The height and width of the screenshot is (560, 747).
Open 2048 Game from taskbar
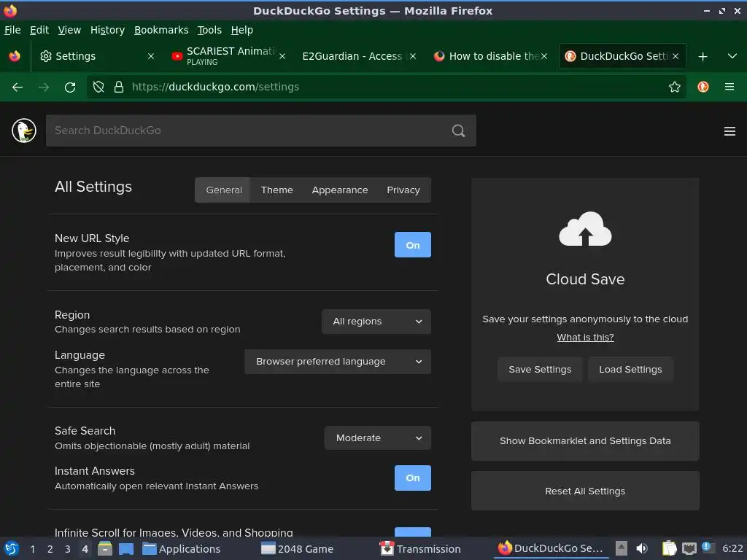(298, 549)
